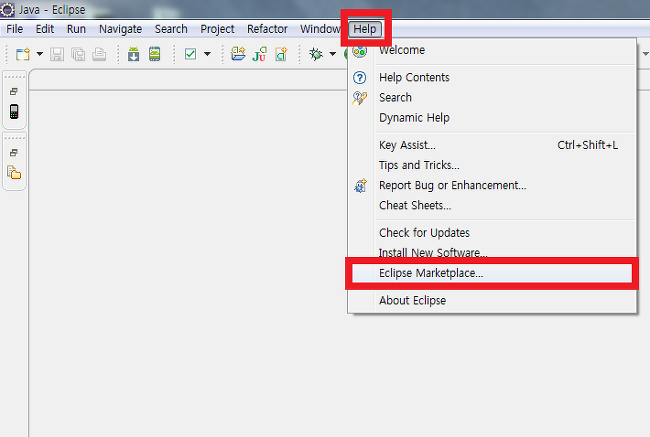Open Help Contents
The image size is (650, 437).
[492, 78]
